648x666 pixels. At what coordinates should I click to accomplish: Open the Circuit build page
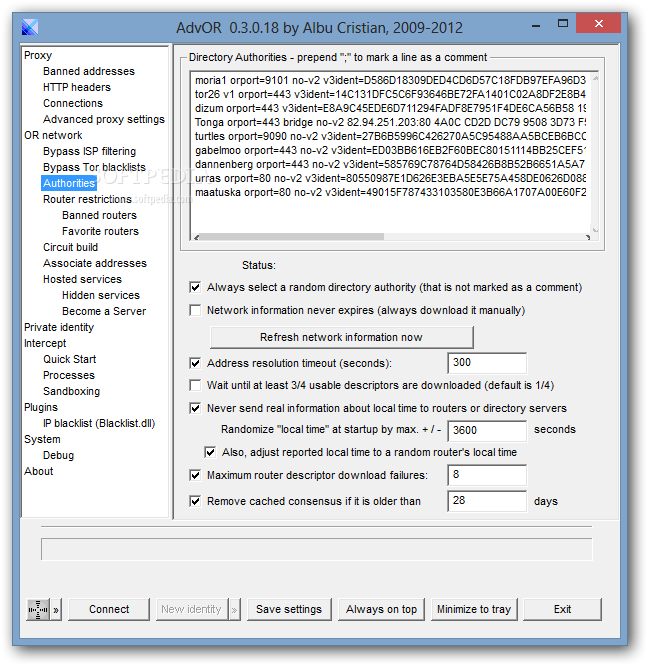pos(70,247)
